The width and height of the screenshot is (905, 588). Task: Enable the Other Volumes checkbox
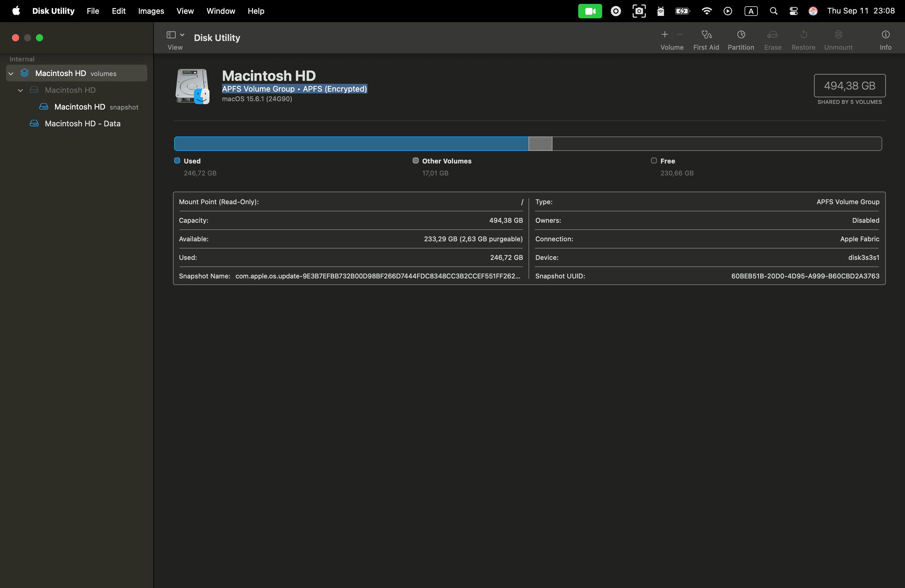[416, 160]
